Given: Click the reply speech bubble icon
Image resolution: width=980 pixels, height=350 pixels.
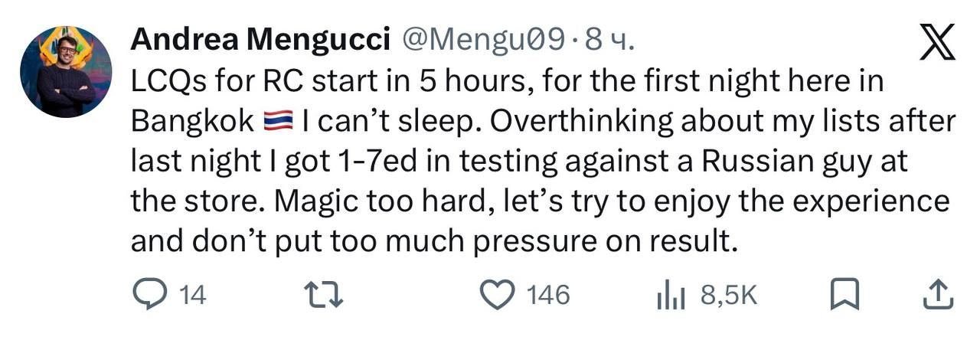Looking at the screenshot, I should click(146, 294).
